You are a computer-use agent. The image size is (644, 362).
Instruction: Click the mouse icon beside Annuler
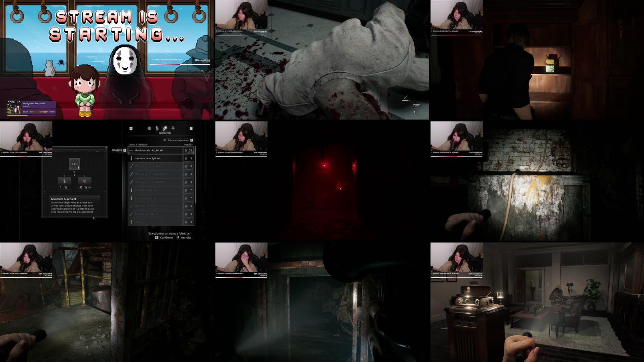178,238
